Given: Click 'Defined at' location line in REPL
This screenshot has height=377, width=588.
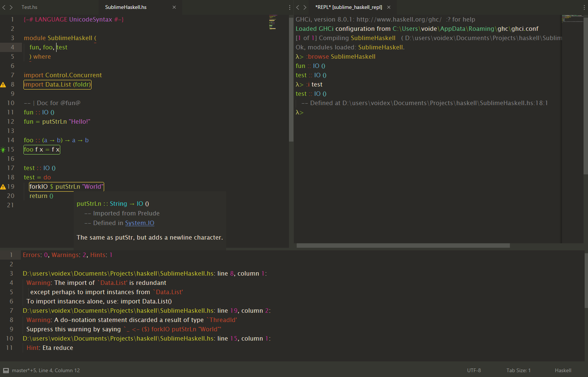Looking at the screenshot, I should [425, 103].
